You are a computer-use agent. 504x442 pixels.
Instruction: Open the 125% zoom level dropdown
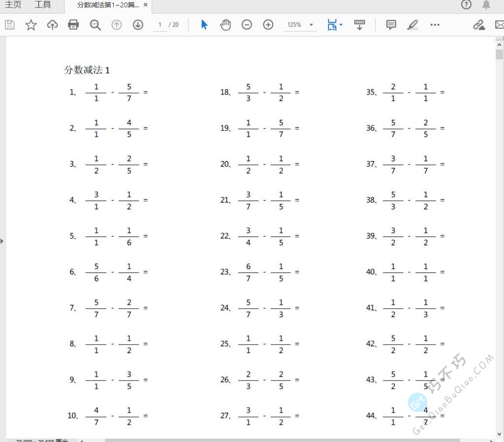pyautogui.click(x=311, y=25)
